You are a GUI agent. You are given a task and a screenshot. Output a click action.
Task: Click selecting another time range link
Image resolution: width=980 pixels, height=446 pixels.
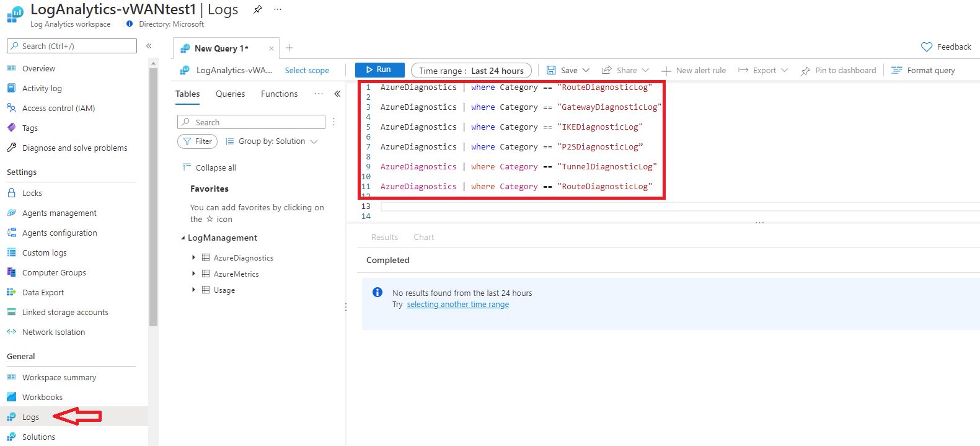click(x=457, y=305)
